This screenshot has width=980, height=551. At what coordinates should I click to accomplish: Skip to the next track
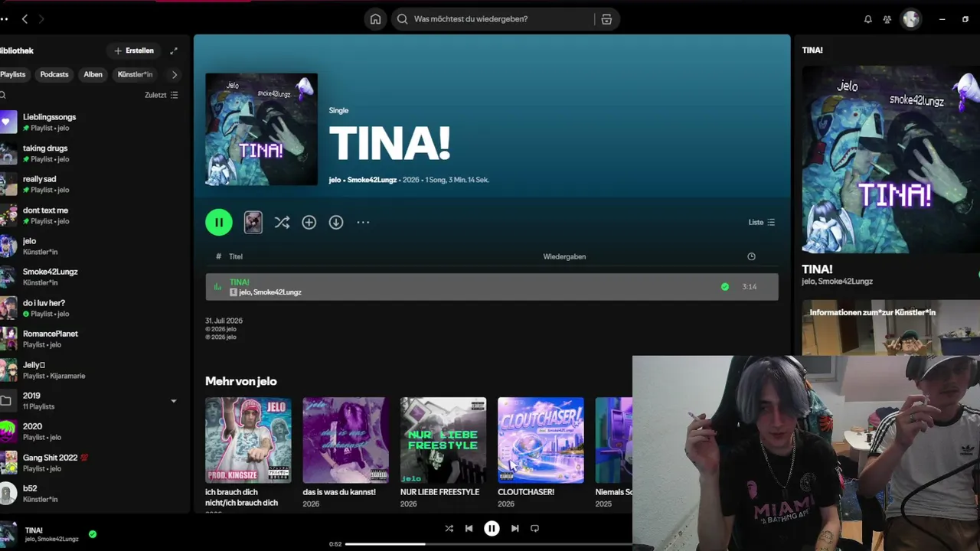coord(514,528)
